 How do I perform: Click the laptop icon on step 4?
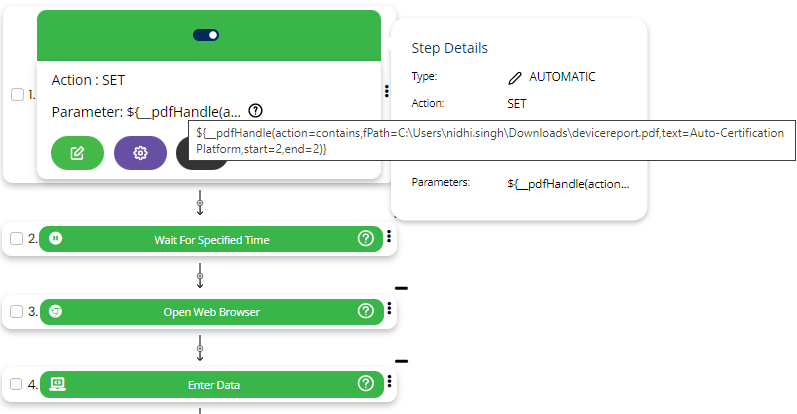tap(56, 384)
